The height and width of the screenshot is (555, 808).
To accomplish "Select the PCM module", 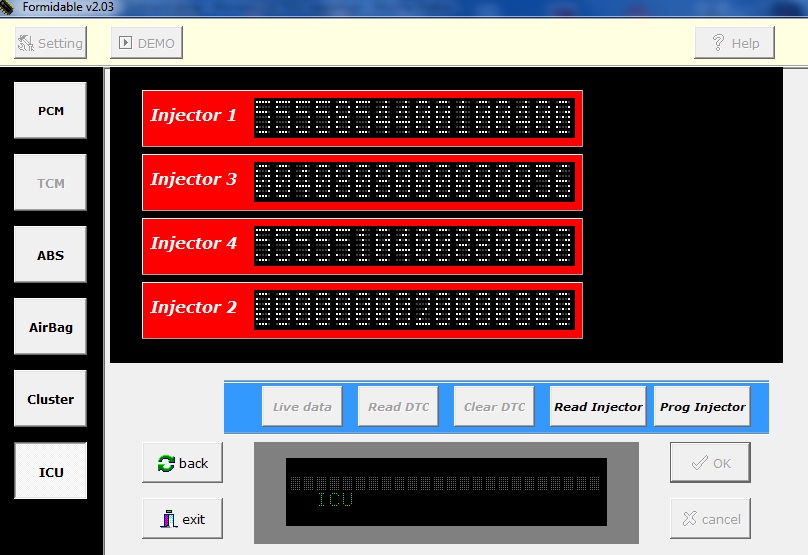I will 50,111.
